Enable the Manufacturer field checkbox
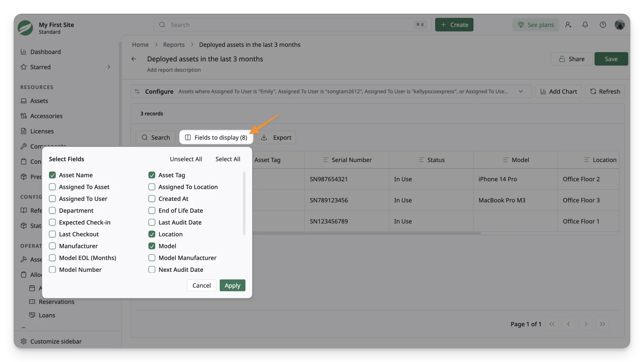Viewport: 644px width, 362px height. 52,246
